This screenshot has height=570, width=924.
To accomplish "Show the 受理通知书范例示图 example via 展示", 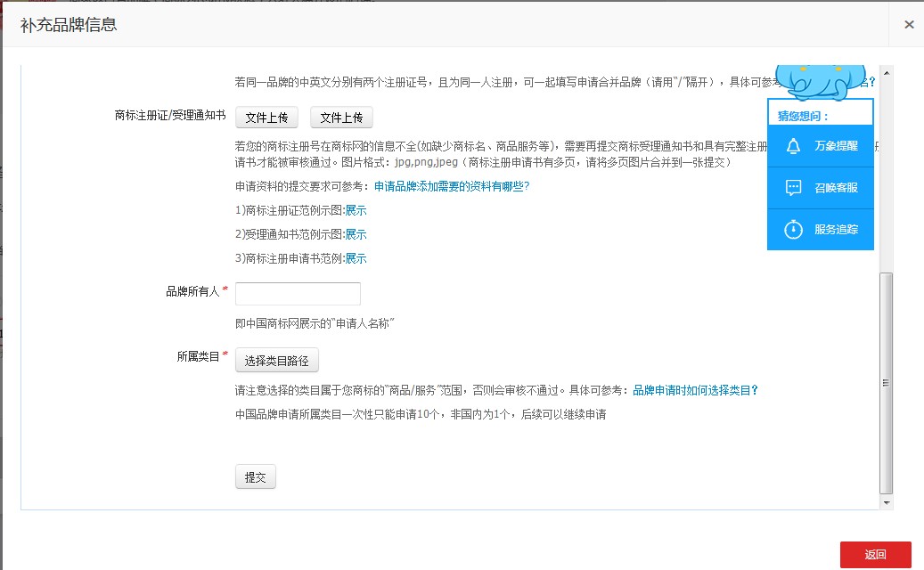I will point(356,235).
